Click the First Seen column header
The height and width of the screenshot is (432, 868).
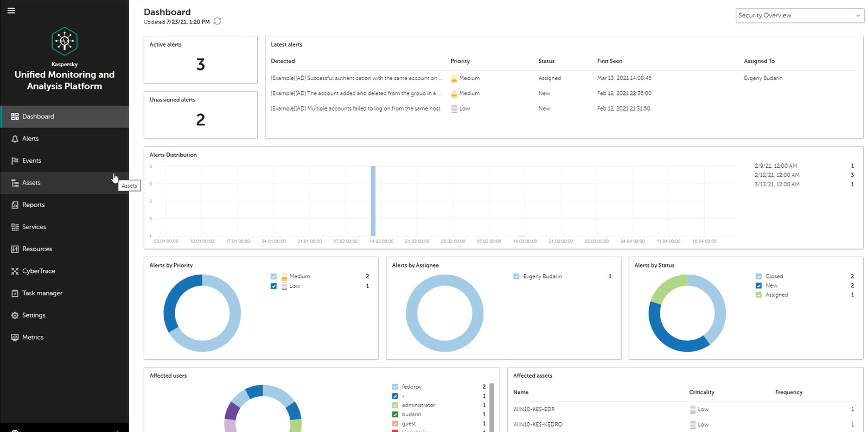coord(610,61)
